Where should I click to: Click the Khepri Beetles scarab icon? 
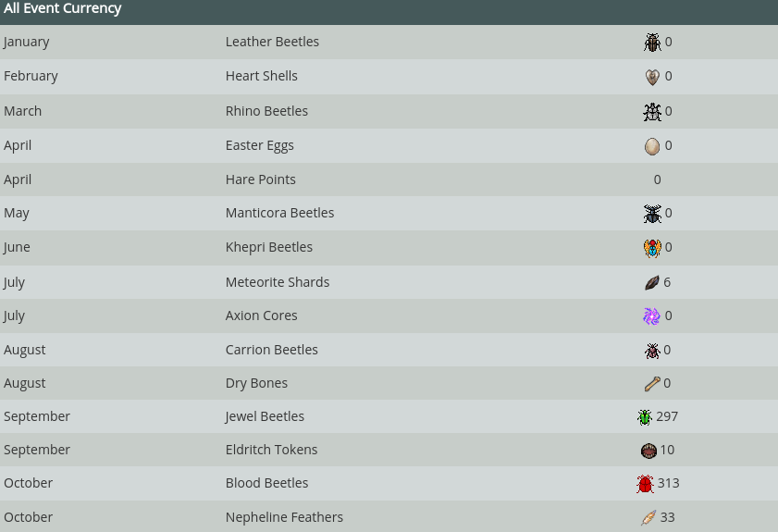[652, 248]
